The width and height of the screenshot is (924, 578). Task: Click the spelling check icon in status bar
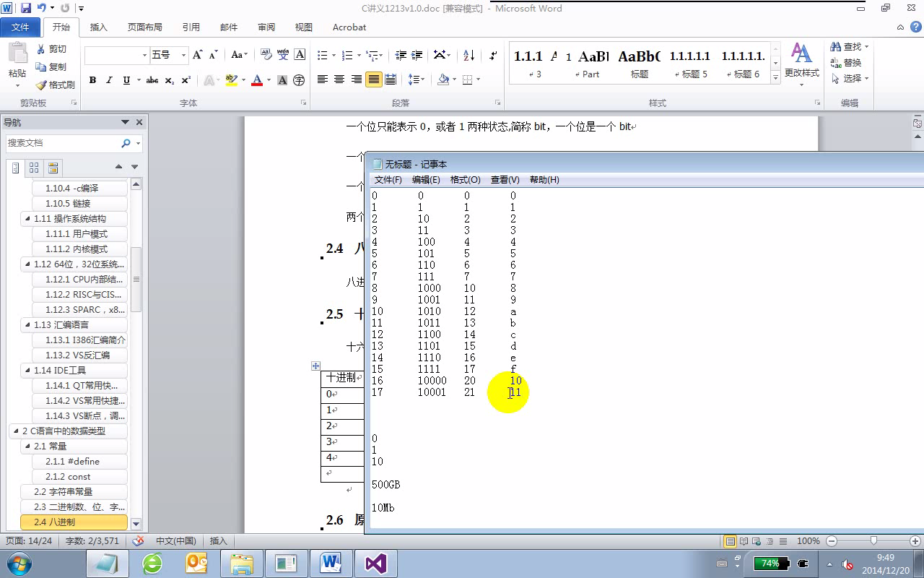[139, 540]
